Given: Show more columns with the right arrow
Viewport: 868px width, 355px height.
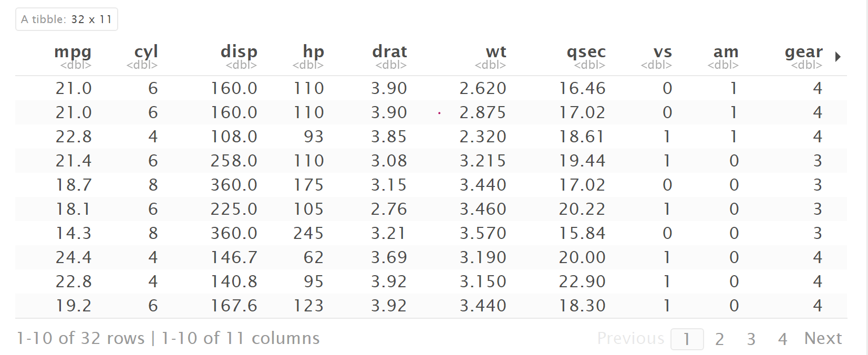Looking at the screenshot, I should click(x=838, y=57).
